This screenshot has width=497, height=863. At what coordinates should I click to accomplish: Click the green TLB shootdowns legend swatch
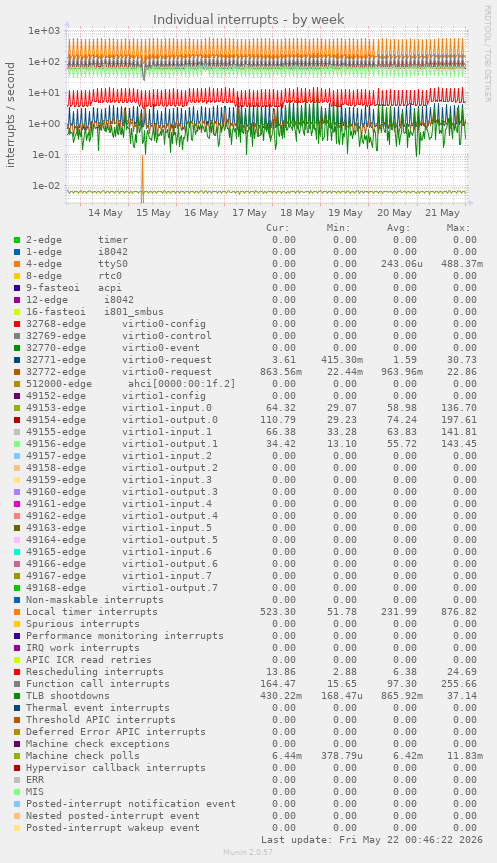17,696
